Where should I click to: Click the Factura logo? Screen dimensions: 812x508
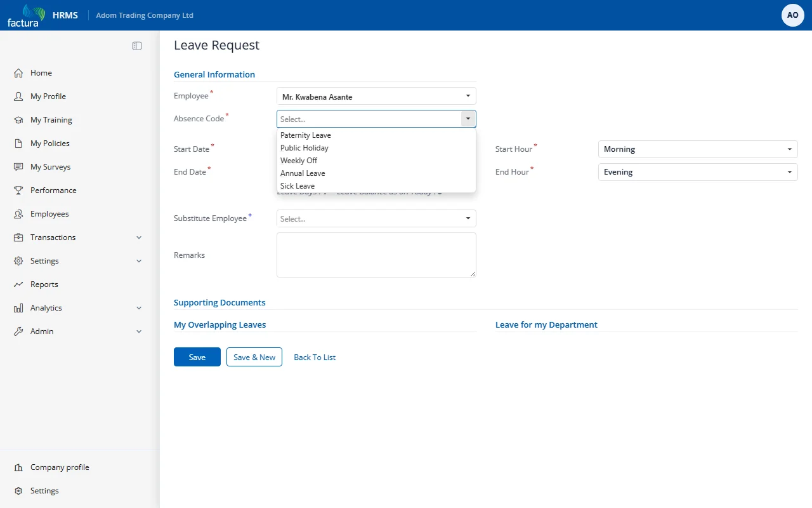26,15
